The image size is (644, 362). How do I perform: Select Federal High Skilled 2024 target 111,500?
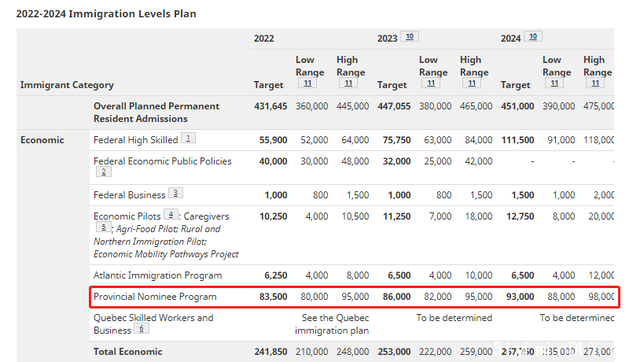[x=517, y=140]
